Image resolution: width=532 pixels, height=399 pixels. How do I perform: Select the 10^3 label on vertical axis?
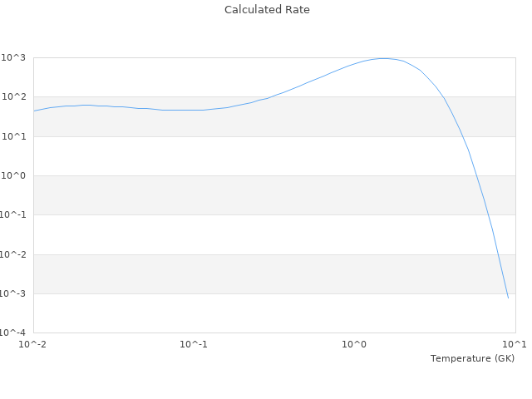pyautogui.click(x=14, y=57)
